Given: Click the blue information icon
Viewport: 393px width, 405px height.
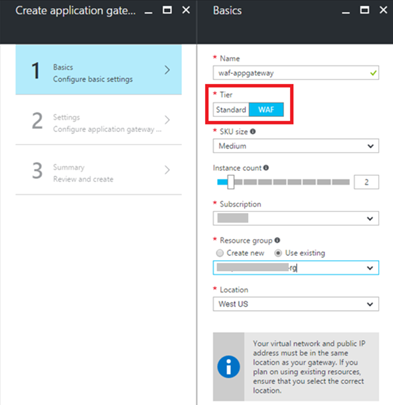Looking at the screenshot, I should pyautogui.click(x=229, y=367).
